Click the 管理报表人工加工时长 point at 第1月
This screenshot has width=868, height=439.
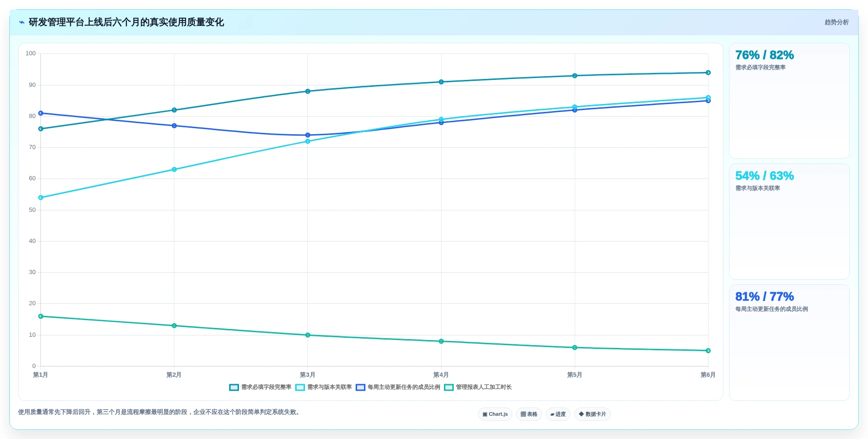pos(41,316)
